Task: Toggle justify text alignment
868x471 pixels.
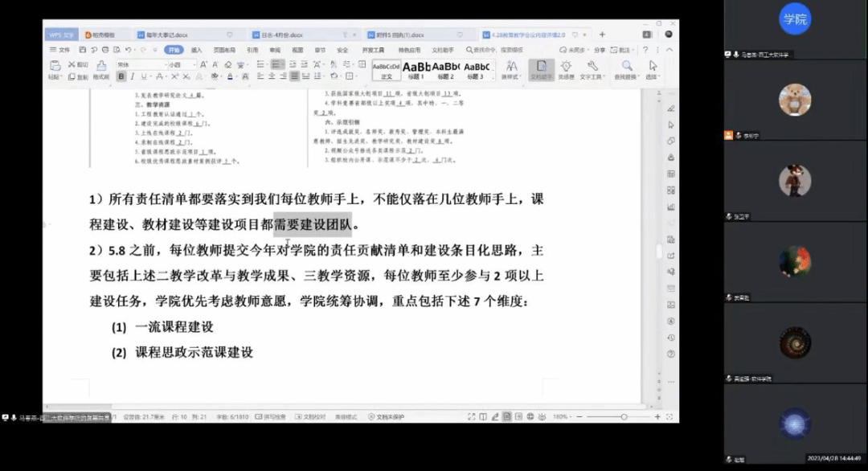Action: pyautogui.click(x=295, y=76)
